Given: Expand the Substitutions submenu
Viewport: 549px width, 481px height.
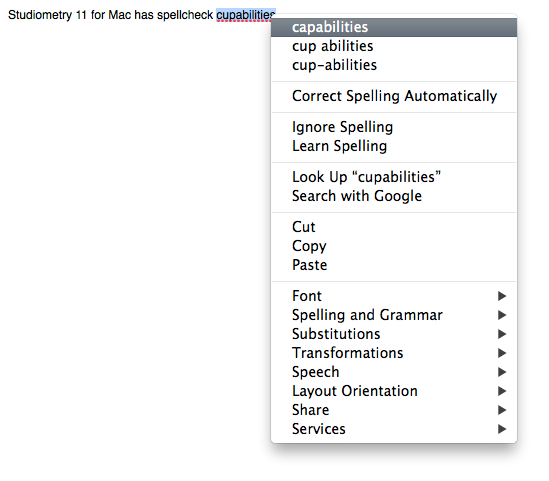Looking at the screenshot, I should pyautogui.click(x=394, y=334).
